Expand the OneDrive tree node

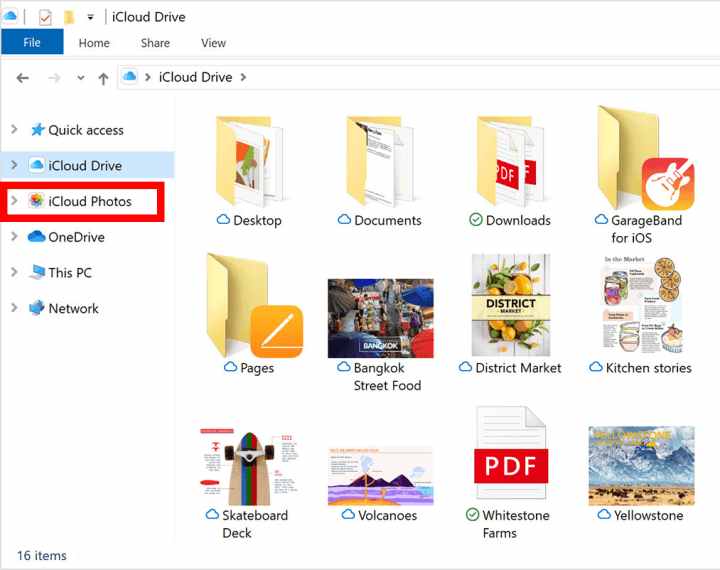[14, 237]
